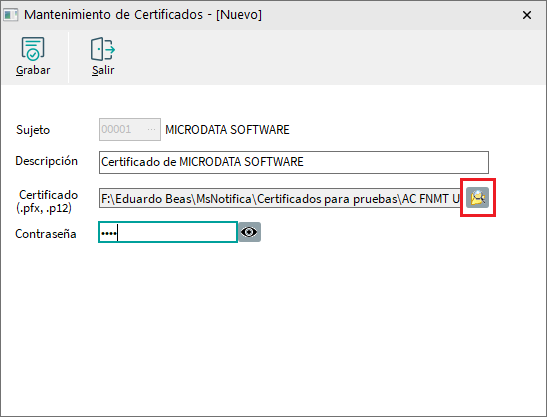The height and width of the screenshot is (417, 547).
Task: Click the Sujeto field label
Action: click(33, 130)
